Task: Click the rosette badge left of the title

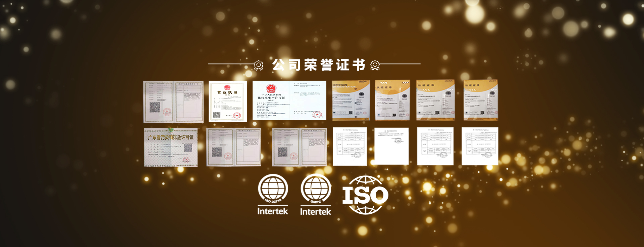Action: 258,65
